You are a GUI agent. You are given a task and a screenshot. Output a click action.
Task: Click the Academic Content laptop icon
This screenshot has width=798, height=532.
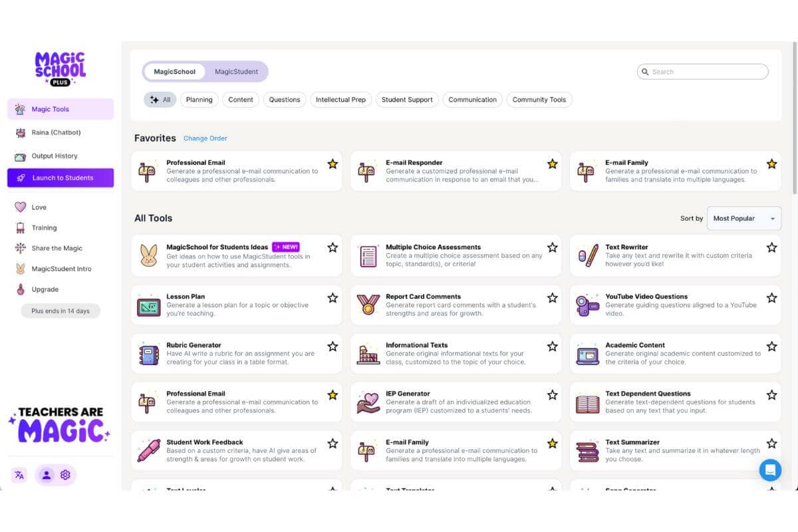[x=588, y=354]
